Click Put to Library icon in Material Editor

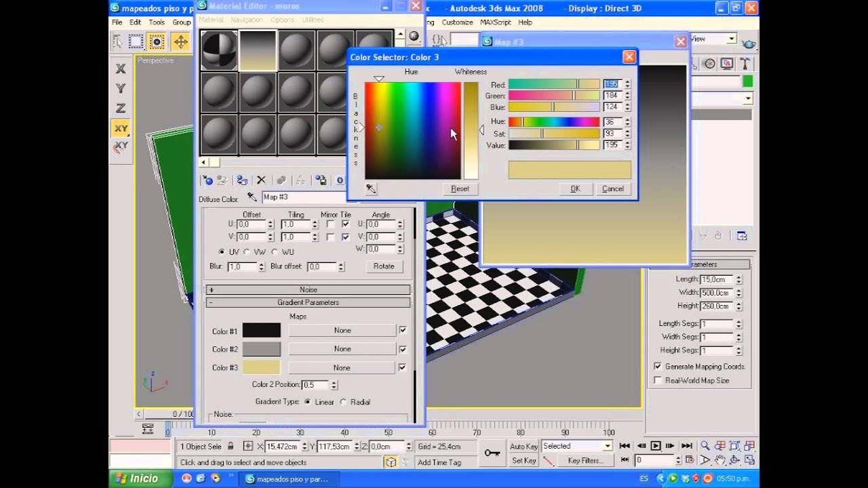click(321, 180)
